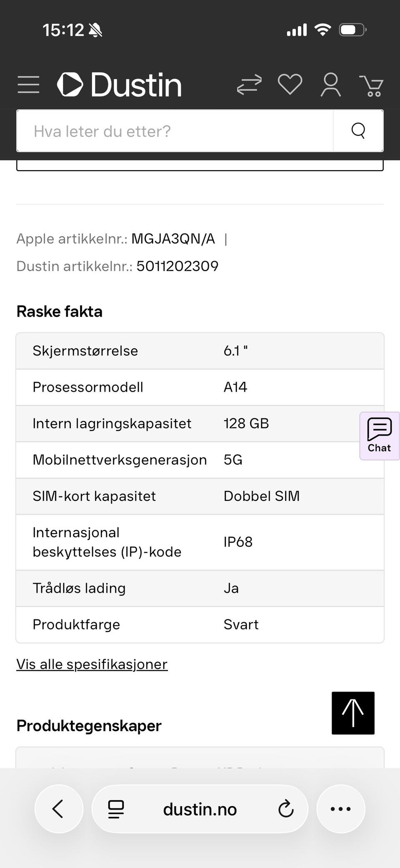Select the Intern lagringskapasitet 128 GB row
Screen dimensions: 400x868
pyautogui.click(x=200, y=423)
